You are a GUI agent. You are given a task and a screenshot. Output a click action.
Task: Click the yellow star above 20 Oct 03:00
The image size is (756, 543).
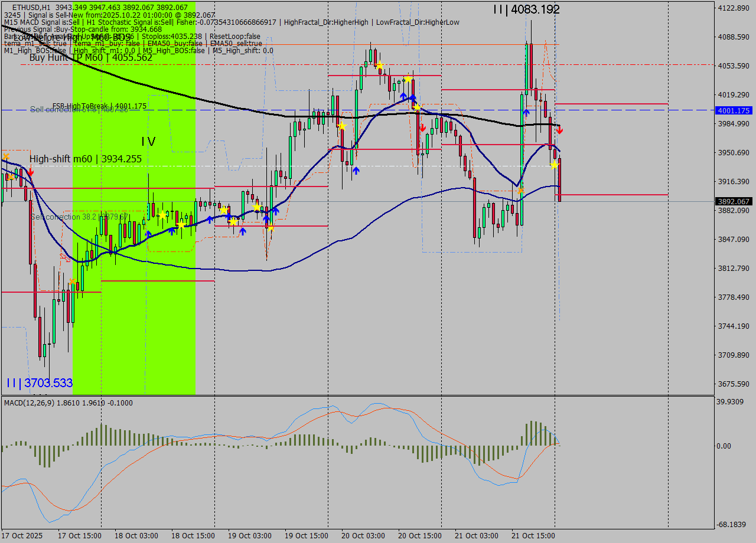(x=379, y=65)
